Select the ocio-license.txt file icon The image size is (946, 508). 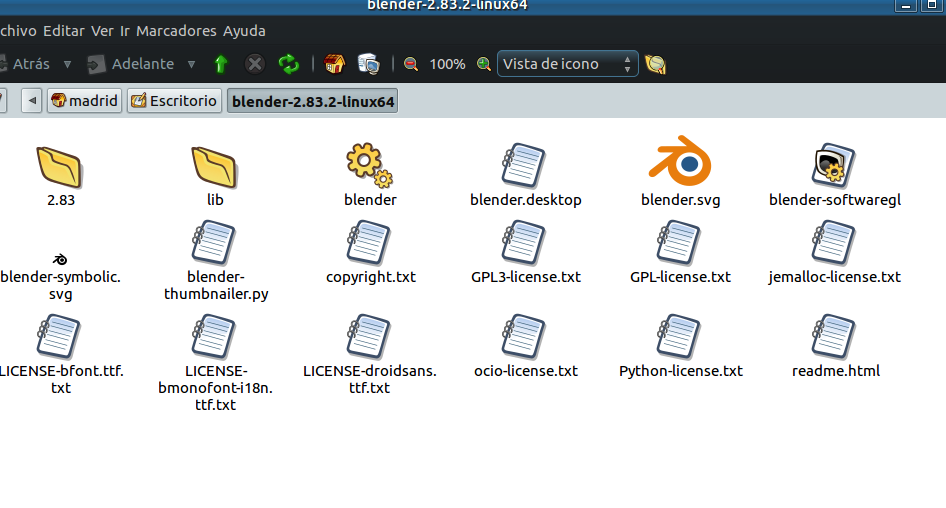[x=523, y=337]
